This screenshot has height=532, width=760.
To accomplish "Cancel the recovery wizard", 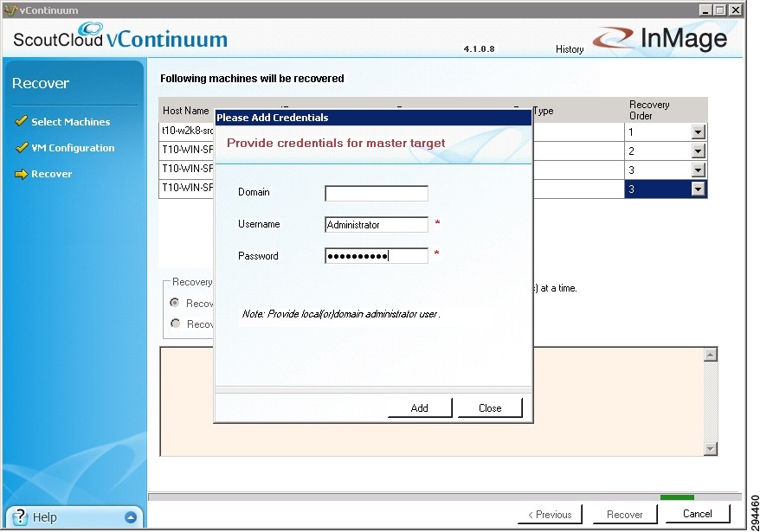I will pyautogui.click(x=698, y=514).
